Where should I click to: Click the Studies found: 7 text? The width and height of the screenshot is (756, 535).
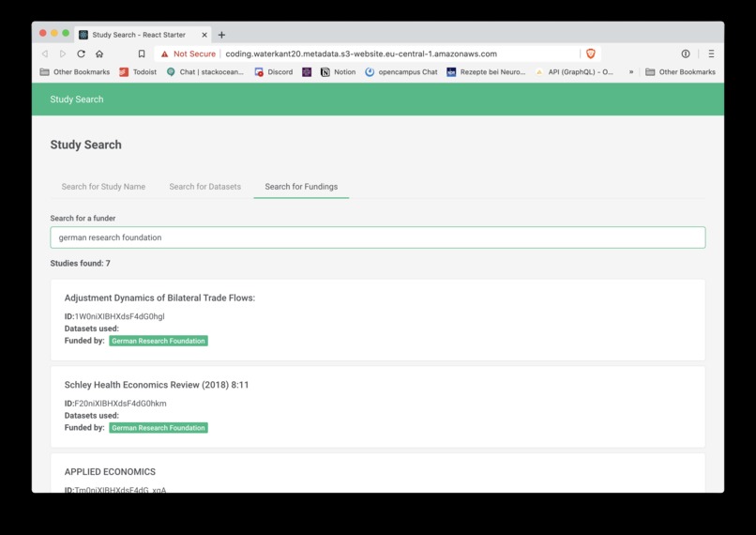pyautogui.click(x=80, y=264)
